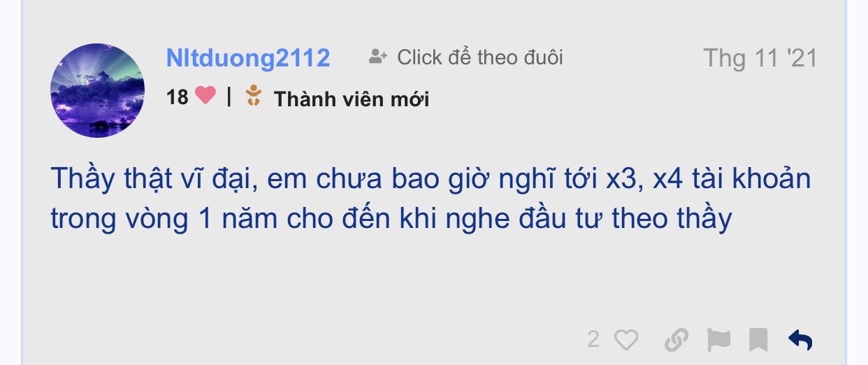Click the "18" received likes number
Image resolution: width=868 pixels, height=365 pixels.
coord(178,96)
